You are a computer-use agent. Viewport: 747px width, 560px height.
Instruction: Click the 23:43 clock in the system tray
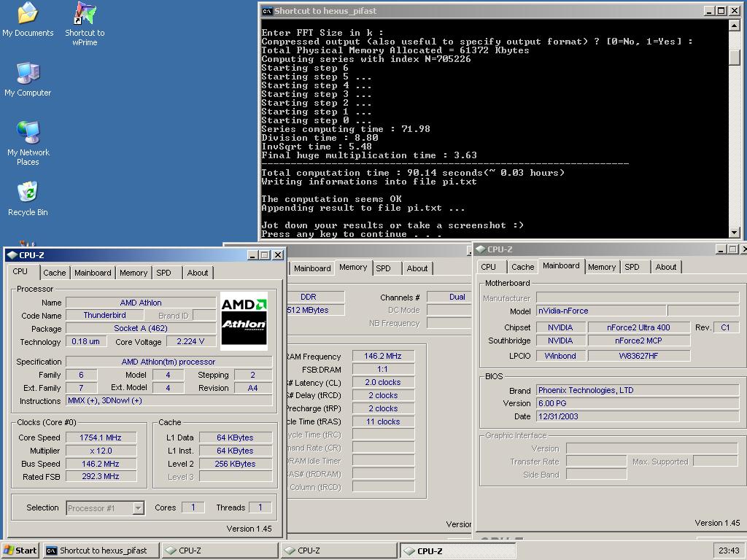729,551
